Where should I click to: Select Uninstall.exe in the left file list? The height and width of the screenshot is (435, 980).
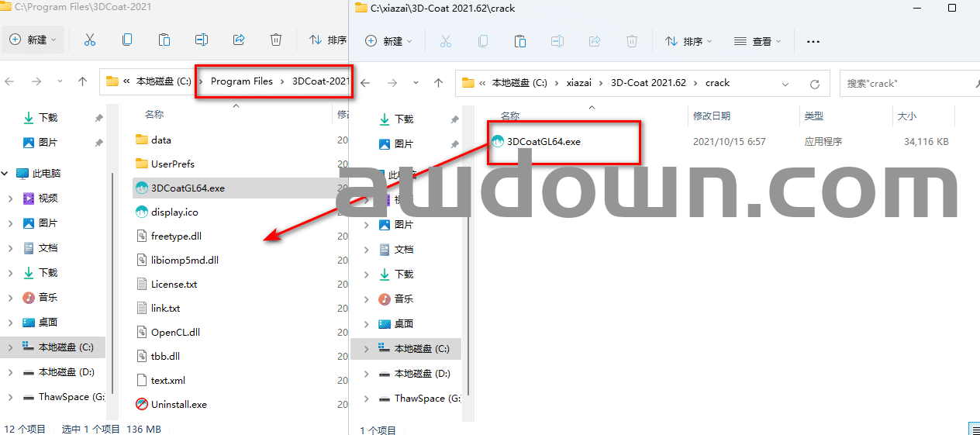(178, 404)
